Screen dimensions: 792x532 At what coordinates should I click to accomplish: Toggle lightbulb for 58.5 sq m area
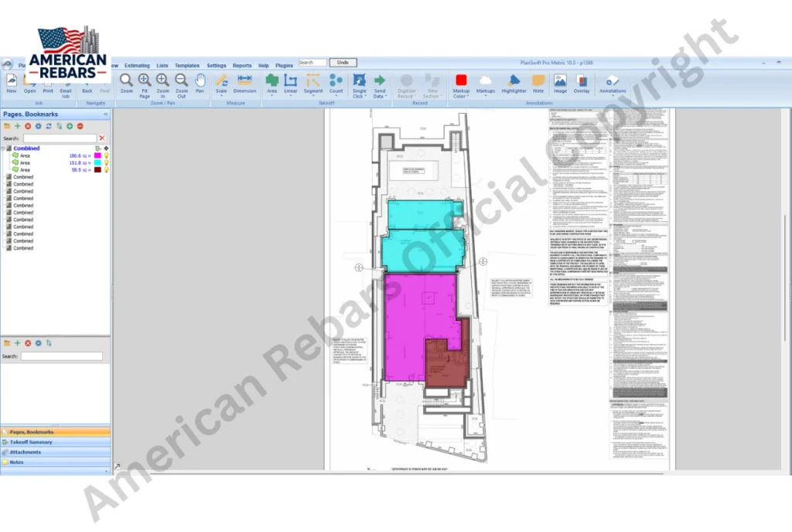pos(107,169)
